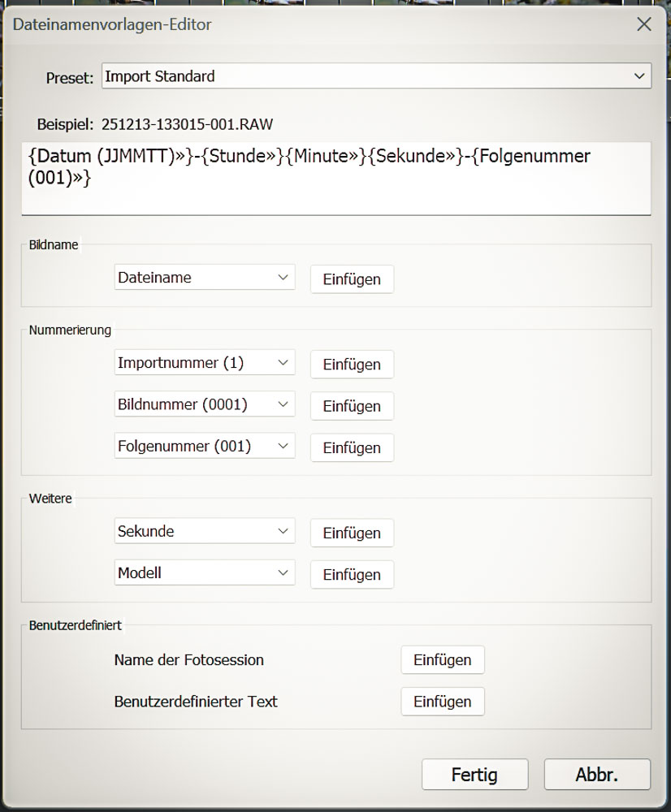The image size is (671, 812).
Task: Click Einfügen next to Sekunde
Action: (x=351, y=533)
